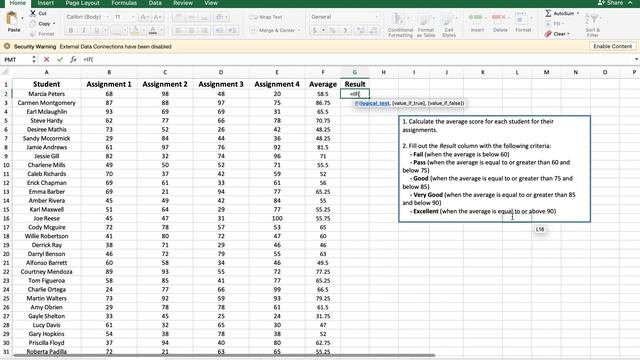Click the cell borders icon

(x=116, y=30)
